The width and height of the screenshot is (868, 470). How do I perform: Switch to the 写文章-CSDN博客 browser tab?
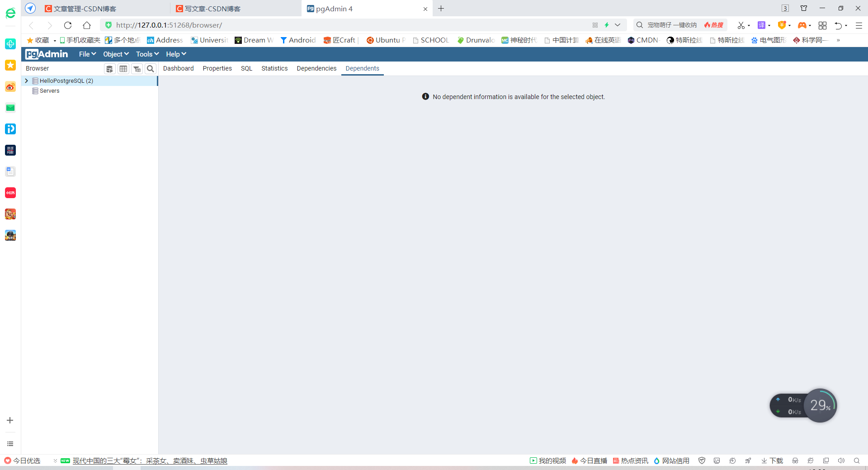point(235,9)
